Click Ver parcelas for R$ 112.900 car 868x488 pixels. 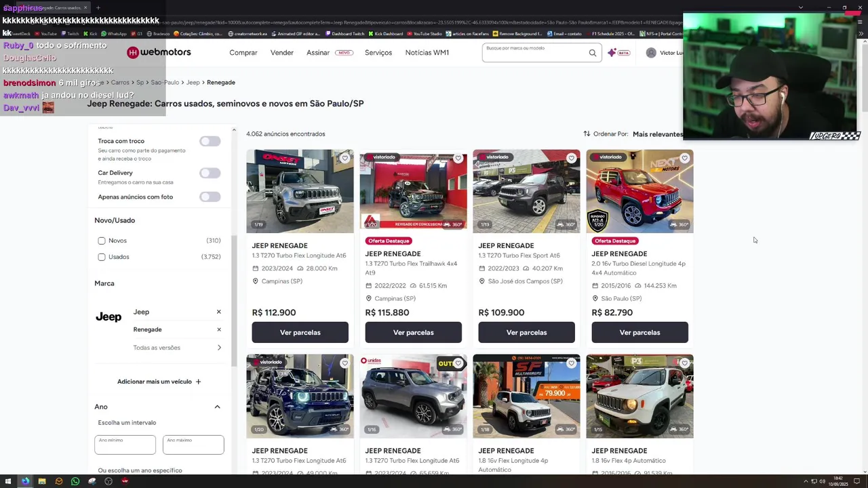[x=300, y=332]
